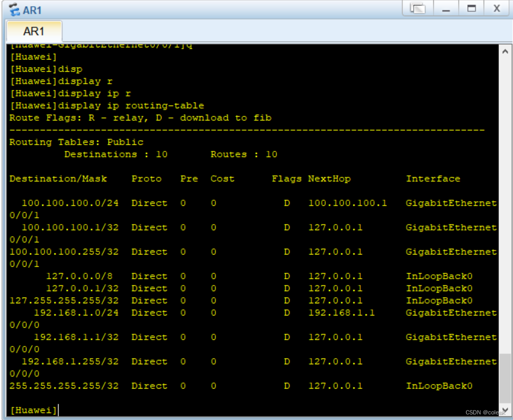Click the AR1 router icon in title bar
This screenshot has height=420, width=513.
pos(14,10)
